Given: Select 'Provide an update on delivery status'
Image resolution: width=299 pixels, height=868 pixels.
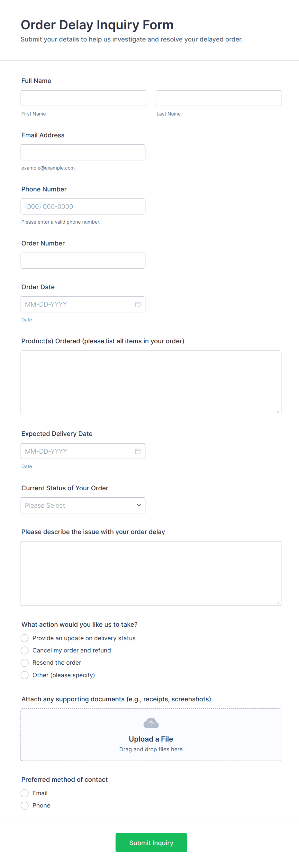Looking at the screenshot, I should 24,638.
